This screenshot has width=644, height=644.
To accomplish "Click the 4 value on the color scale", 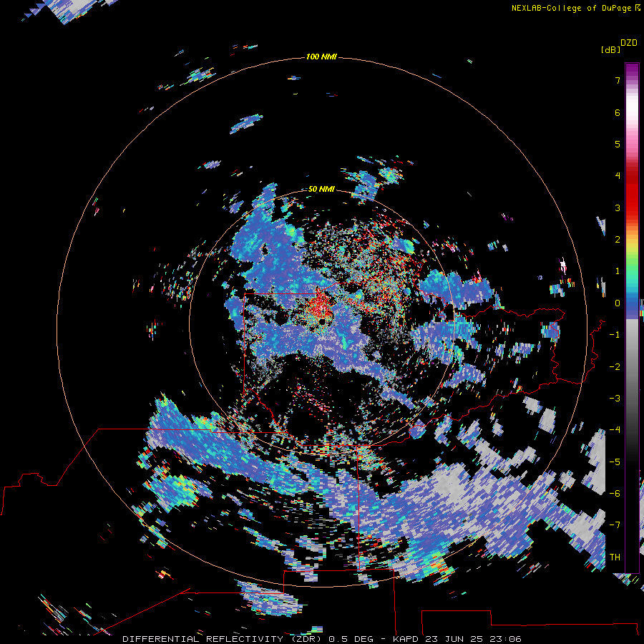I will 618,176.
